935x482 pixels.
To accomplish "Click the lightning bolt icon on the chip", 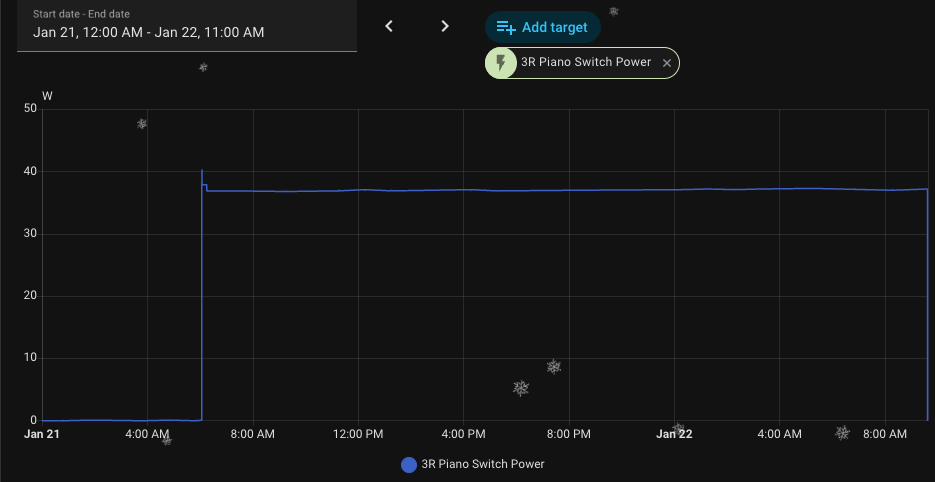I will (x=501, y=63).
